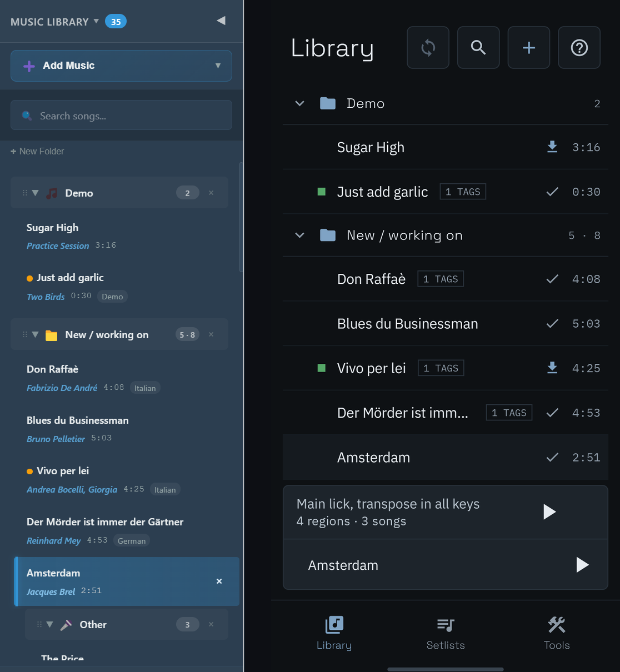Open the Add Music dropdown arrow
Screen dimensions: 620x672
218,66
